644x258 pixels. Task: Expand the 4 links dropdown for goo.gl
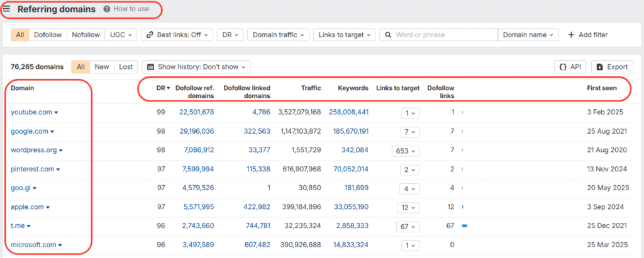point(410,189)
